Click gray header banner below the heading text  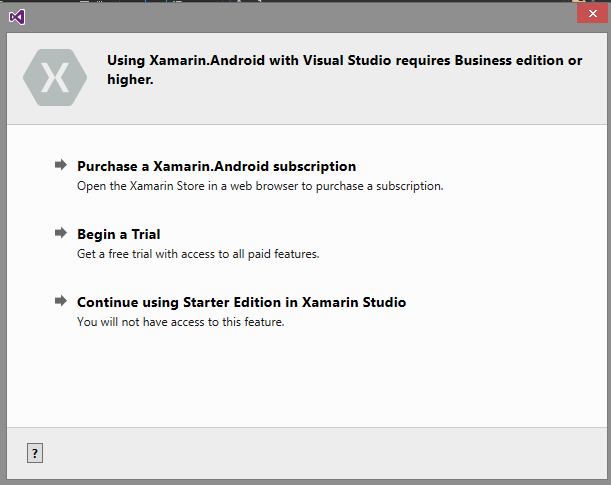tap(350, 108)
